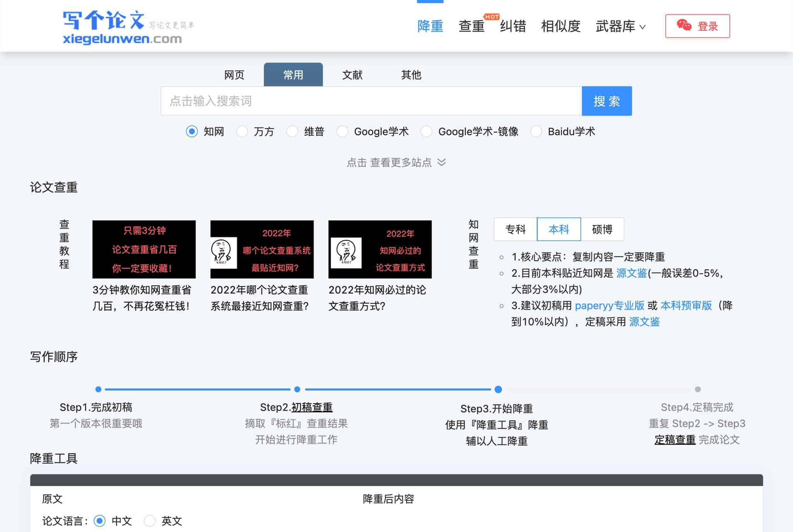The width and height of the screenshot is (793, 532).
Task: Open the 降重 navigation item
Action: tap(430, 26)
